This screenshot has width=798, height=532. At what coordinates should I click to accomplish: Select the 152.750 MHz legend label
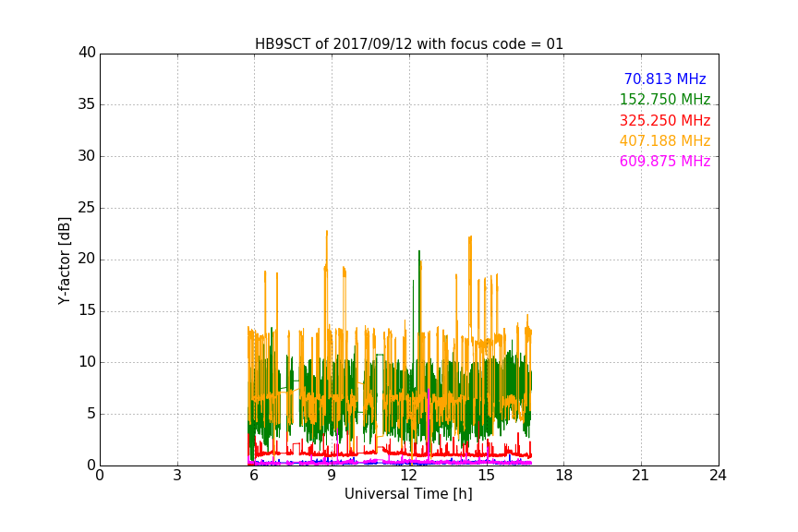point(665,99)
